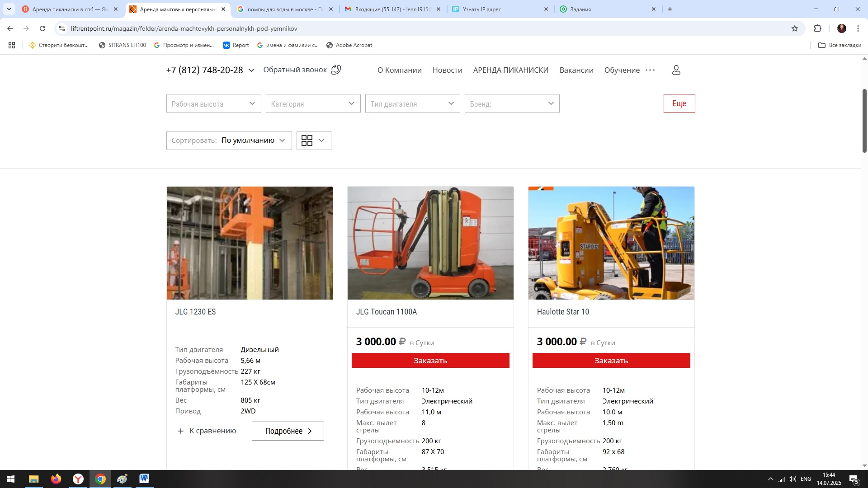Viewport: 868px width, 488px height.
Task: Open site information icon in address bar
Action: pos(62,28)
